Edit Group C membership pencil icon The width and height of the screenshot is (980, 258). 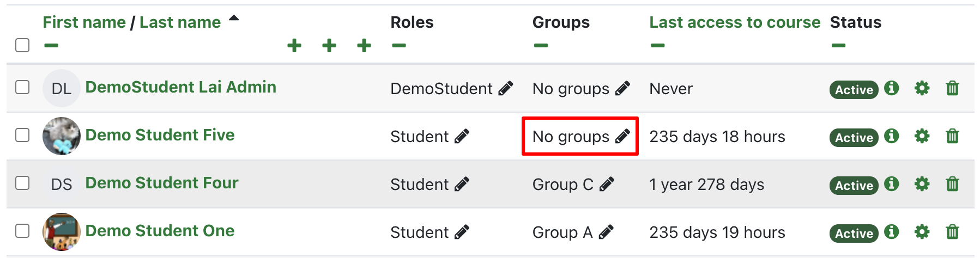click(x=607, y=184)
